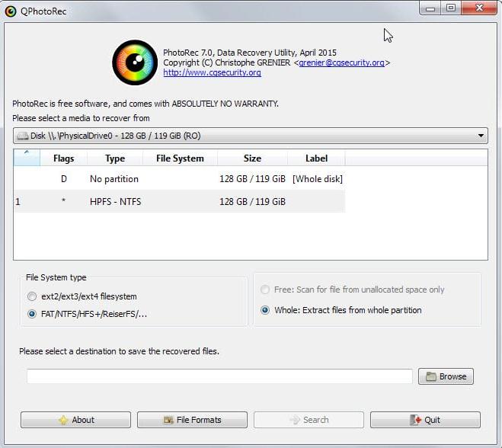Select the HPFS - NTFS partition row
Screen dimensions: 502x448
[x=115, y=202]
